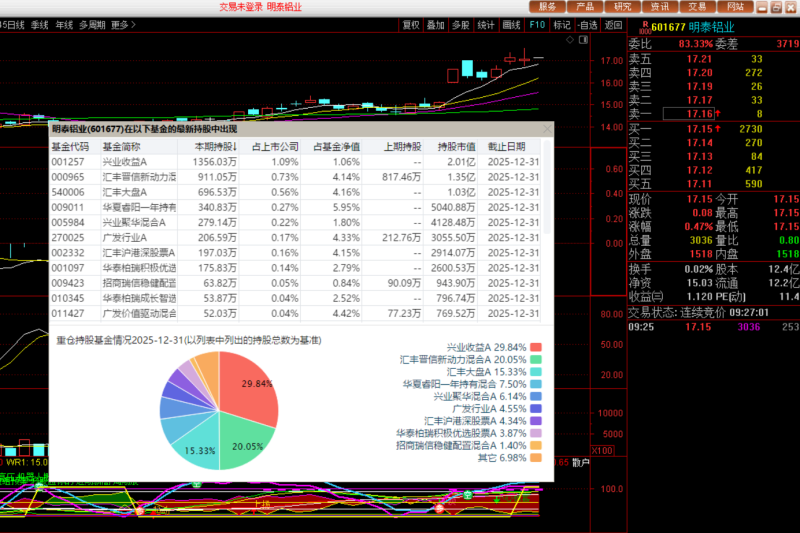
Task: Click the cyan 汇丰大盘A legend swatch
Action: point(536,372)
